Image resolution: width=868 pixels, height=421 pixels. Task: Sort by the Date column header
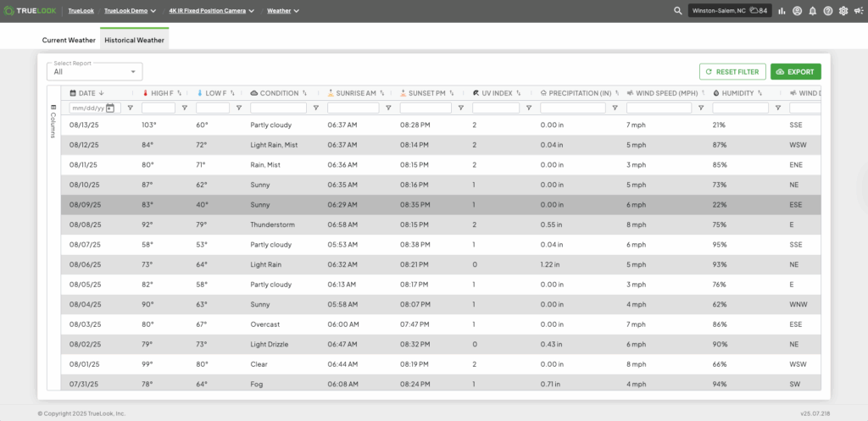pyautogui.click(x=87, y=93)
